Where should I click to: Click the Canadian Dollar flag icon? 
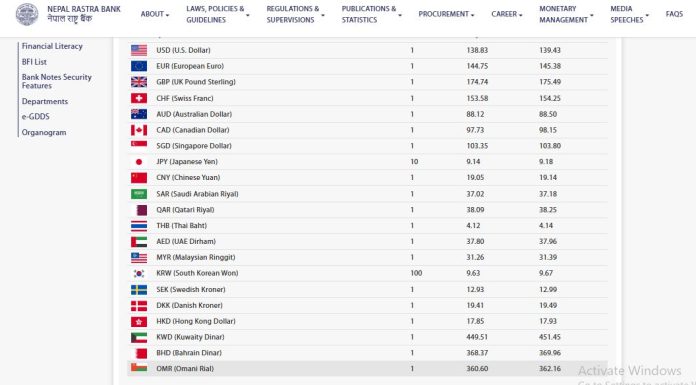tap(139, 130)
